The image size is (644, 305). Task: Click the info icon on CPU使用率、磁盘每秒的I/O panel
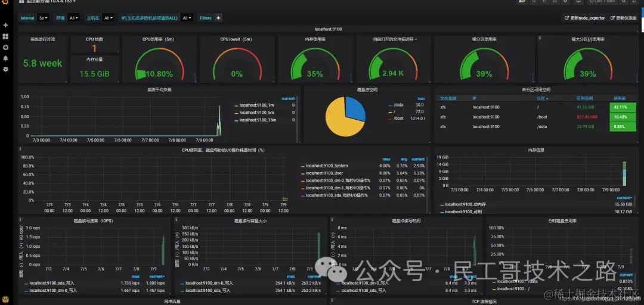click(20, 148)
